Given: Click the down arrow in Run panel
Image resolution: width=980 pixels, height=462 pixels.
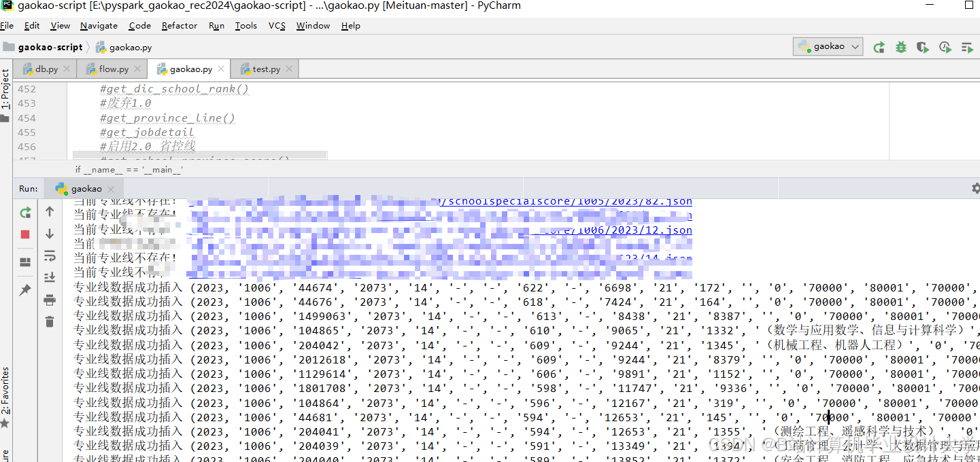Looking at the screenshot, I should coord(50,234).
